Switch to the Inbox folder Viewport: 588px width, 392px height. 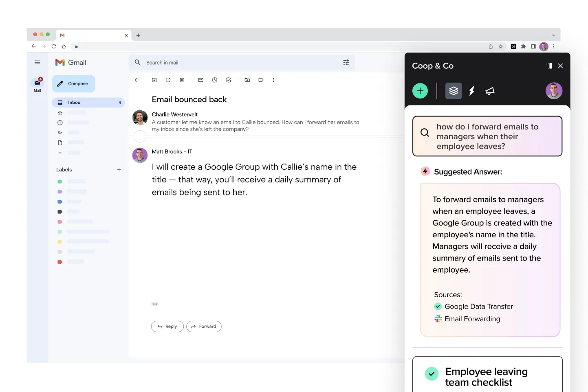point(74,102)
